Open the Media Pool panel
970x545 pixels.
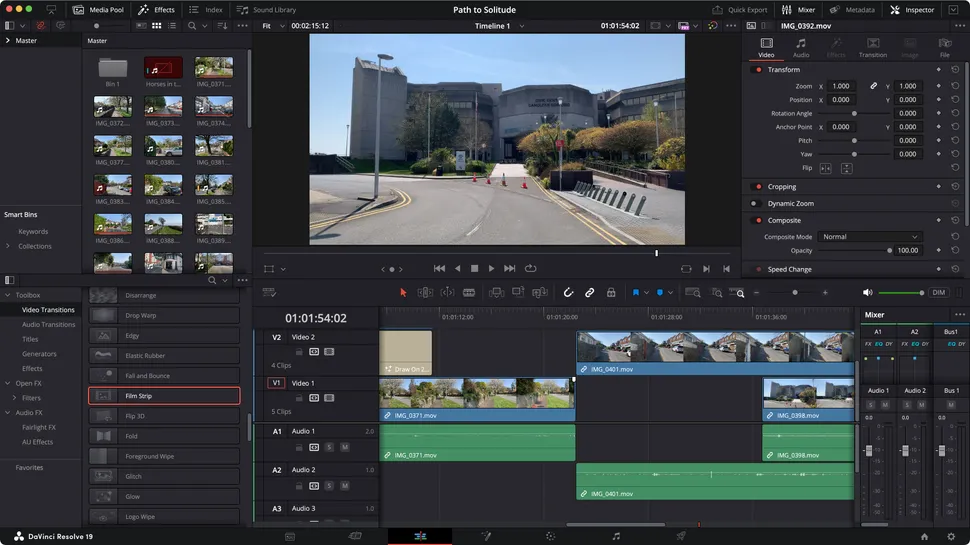coord(98,10)
